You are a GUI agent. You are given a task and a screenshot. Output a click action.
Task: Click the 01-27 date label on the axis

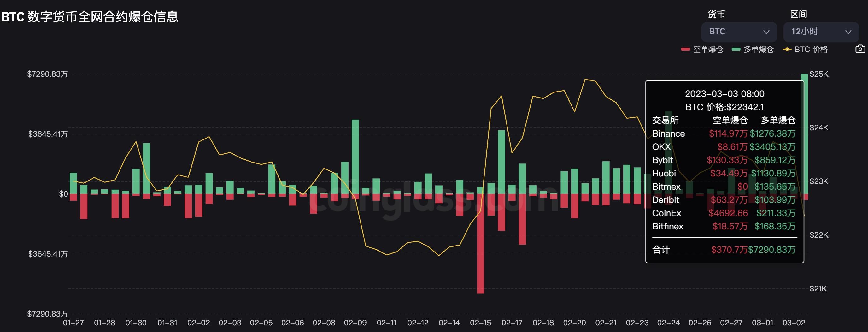73,323
